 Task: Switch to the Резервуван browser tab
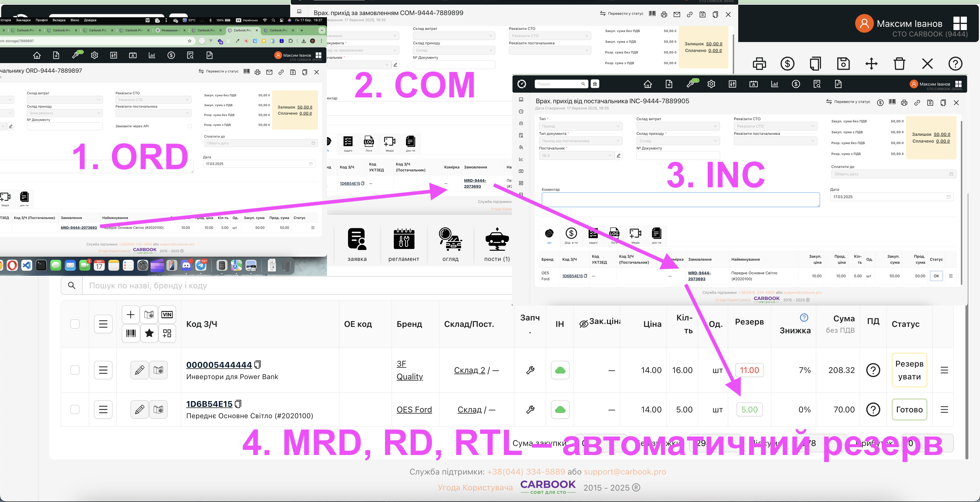click(x=170, y=30)
